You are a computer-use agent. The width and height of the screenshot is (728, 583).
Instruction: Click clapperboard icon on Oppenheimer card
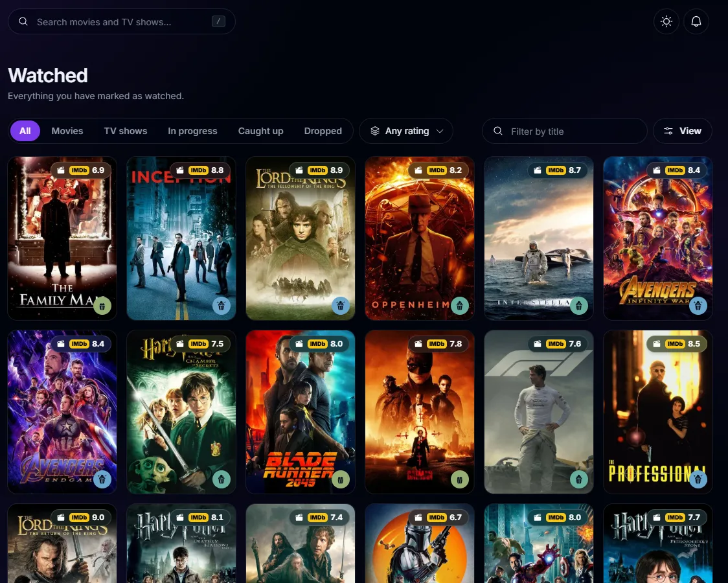pyautogui.click(x=418, y=170)
